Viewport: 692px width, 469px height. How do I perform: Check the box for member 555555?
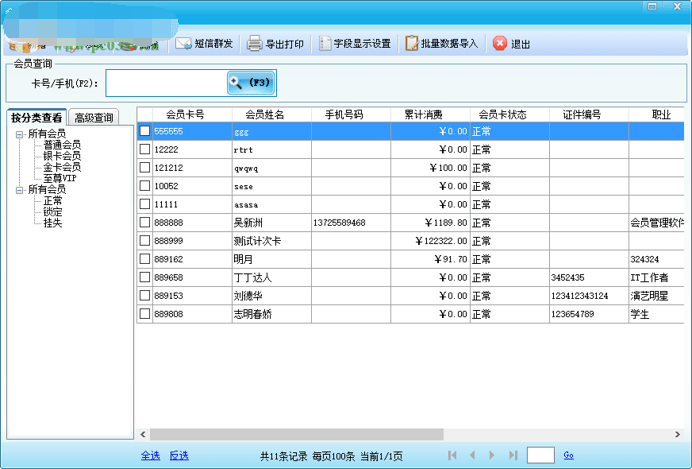tap(145, 131)
